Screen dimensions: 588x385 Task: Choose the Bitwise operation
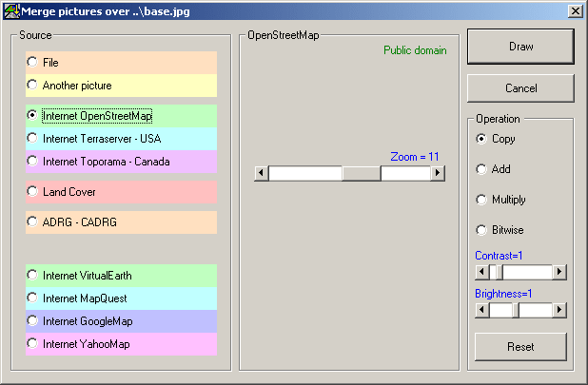coord(500,230)
